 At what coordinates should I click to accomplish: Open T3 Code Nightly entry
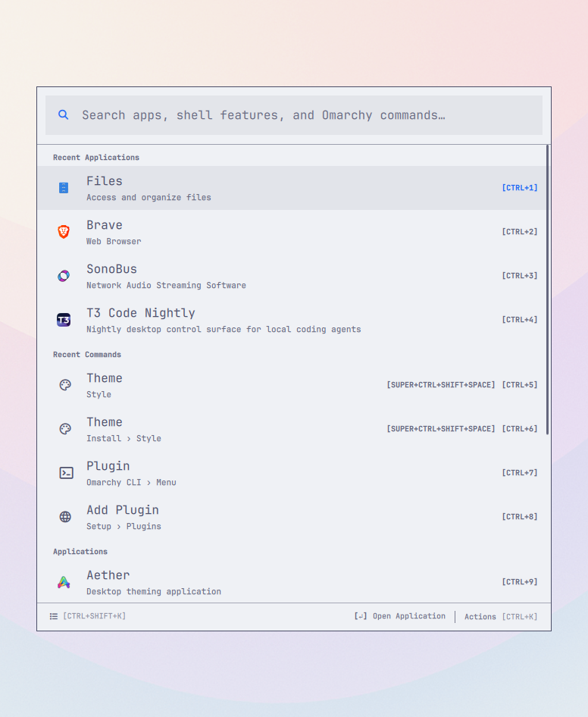pyautogui.click(x=292, y=320)
